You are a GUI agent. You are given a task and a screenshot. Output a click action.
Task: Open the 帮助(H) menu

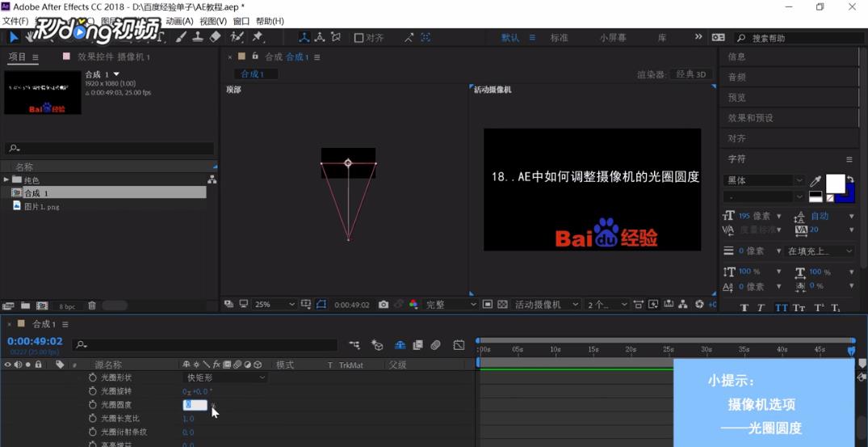click(x=270, y=21)
